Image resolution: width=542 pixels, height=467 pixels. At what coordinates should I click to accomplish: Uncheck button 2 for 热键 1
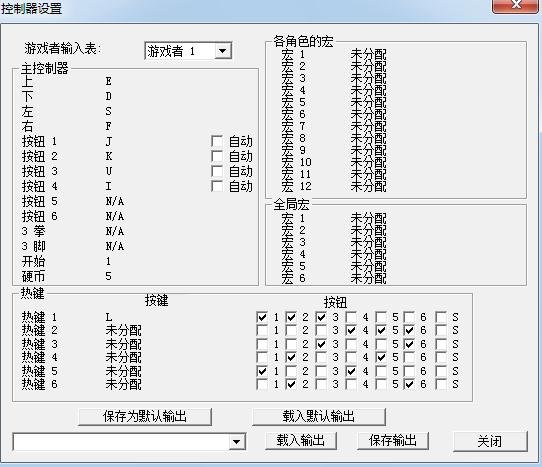(x=291, y=317)
